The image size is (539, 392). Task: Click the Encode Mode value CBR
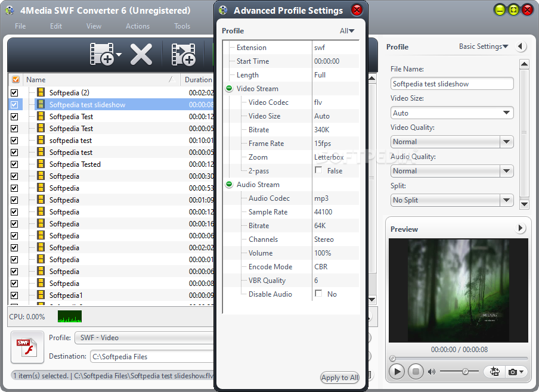coord(321,267)
